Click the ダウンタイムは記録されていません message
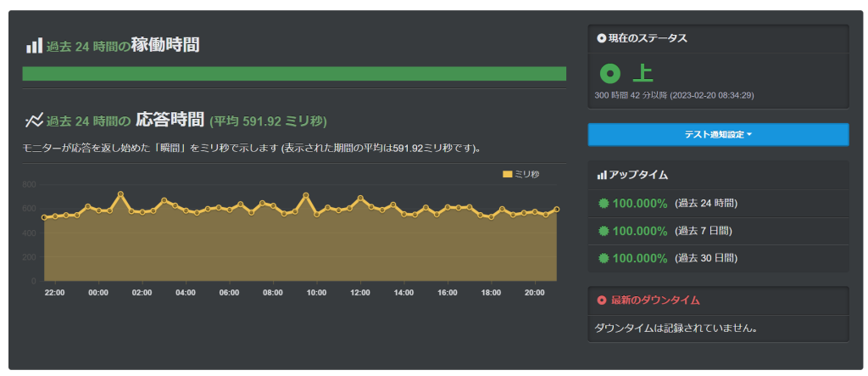This screenshot has width=868, height=376. (675, 328)
